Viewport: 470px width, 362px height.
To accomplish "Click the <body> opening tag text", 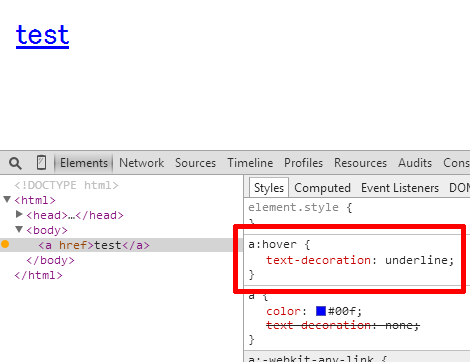I will point(47,230).
